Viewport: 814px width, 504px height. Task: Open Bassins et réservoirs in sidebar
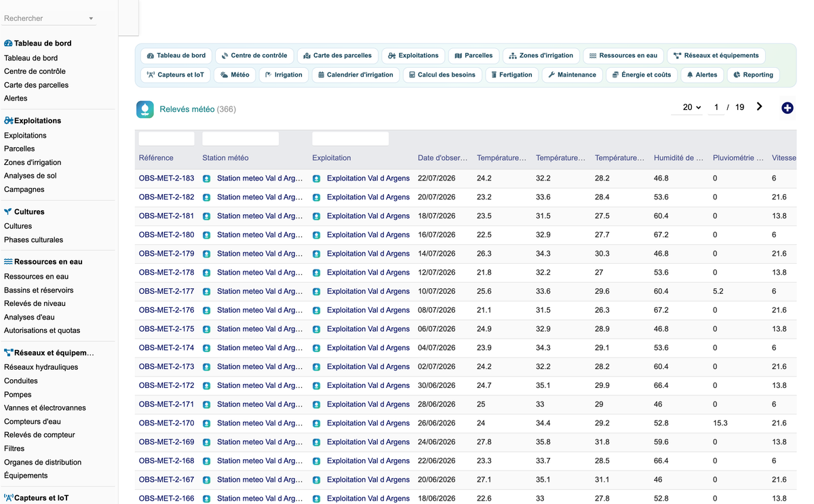click(39, 290)
